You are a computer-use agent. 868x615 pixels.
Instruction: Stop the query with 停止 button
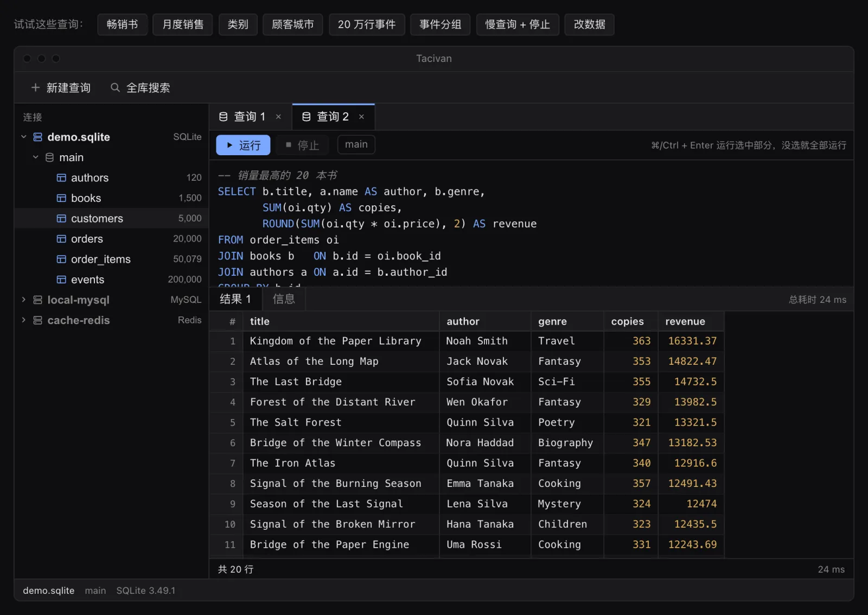point(302,145)
